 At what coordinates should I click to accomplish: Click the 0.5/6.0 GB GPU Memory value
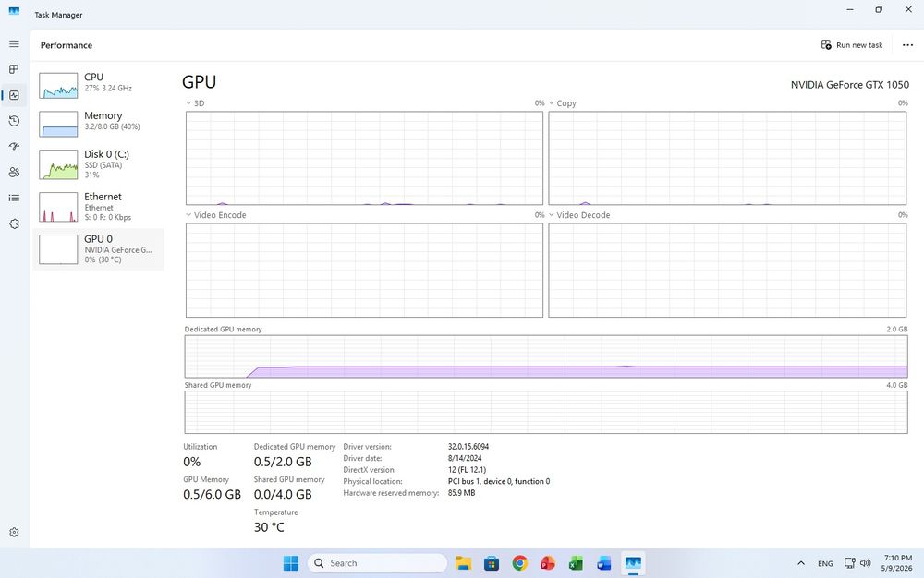pyautogui.click(x=212, y=494)
